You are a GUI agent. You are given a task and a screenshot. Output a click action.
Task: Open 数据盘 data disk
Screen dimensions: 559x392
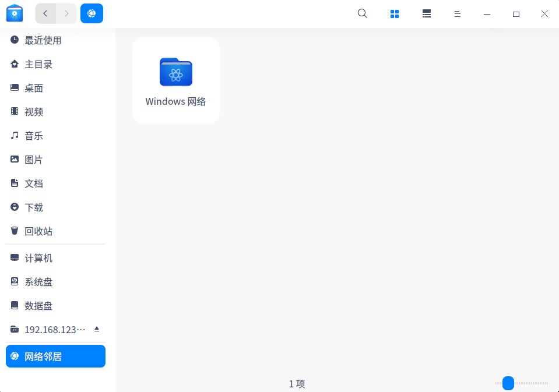[38, 306]
